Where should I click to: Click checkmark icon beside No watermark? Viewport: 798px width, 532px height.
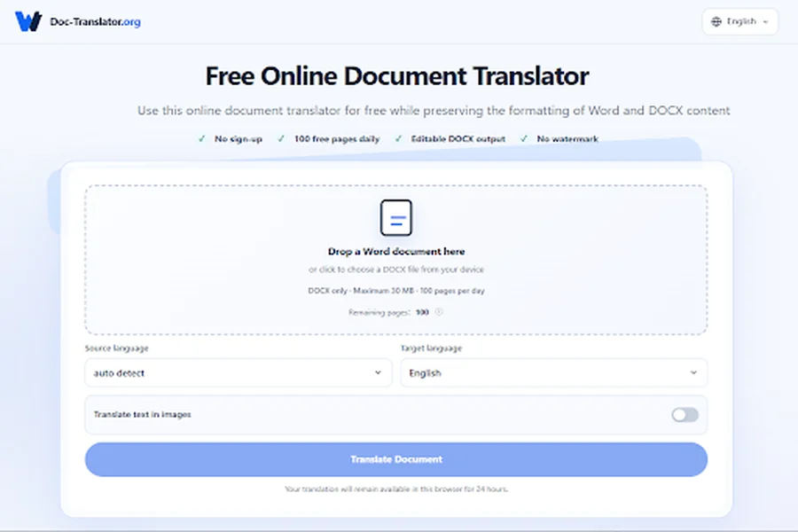coord(524,138)
